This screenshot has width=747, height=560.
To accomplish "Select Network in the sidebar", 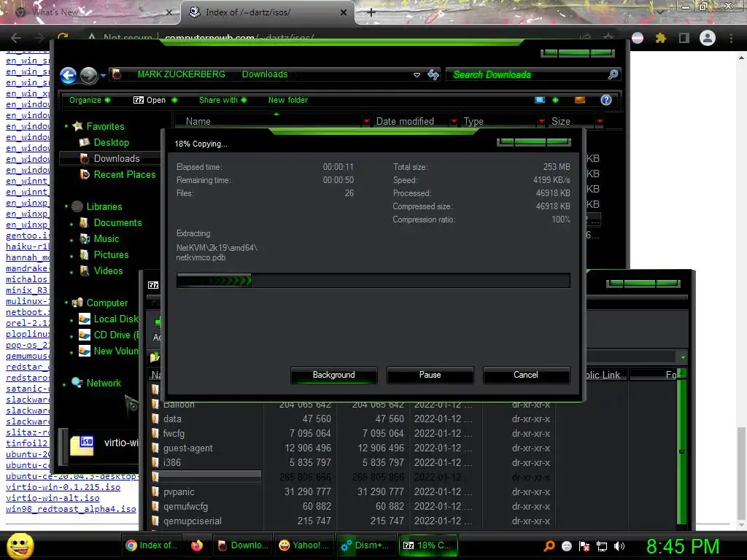I will tap(104, 383).
